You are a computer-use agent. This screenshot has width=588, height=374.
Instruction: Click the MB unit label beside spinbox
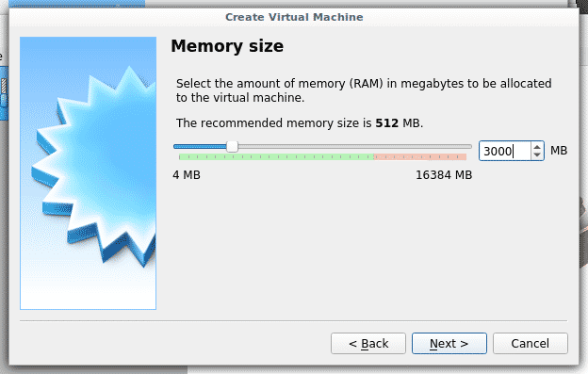click(559, 151)
